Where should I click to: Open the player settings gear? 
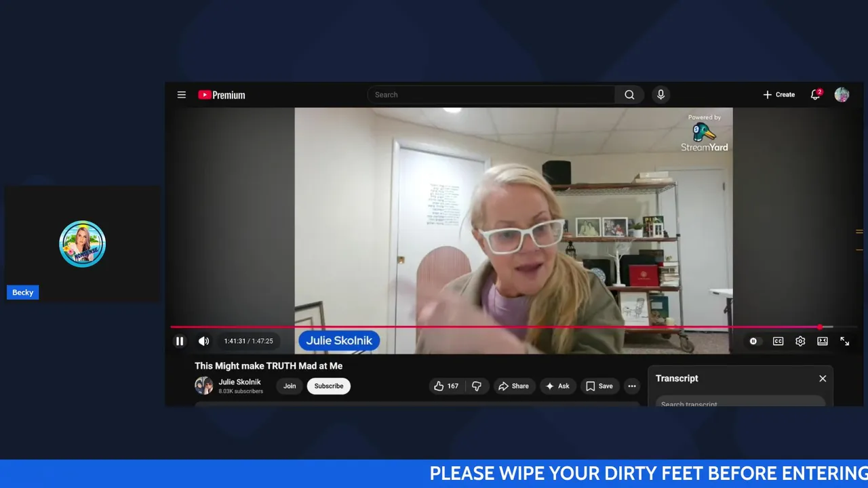(800, 341)
